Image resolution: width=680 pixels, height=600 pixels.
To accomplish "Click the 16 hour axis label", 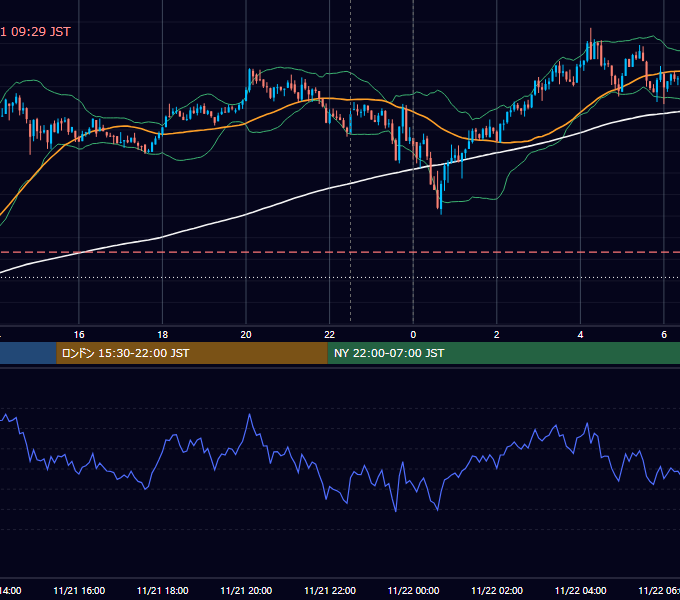I will tap(79, 335).
